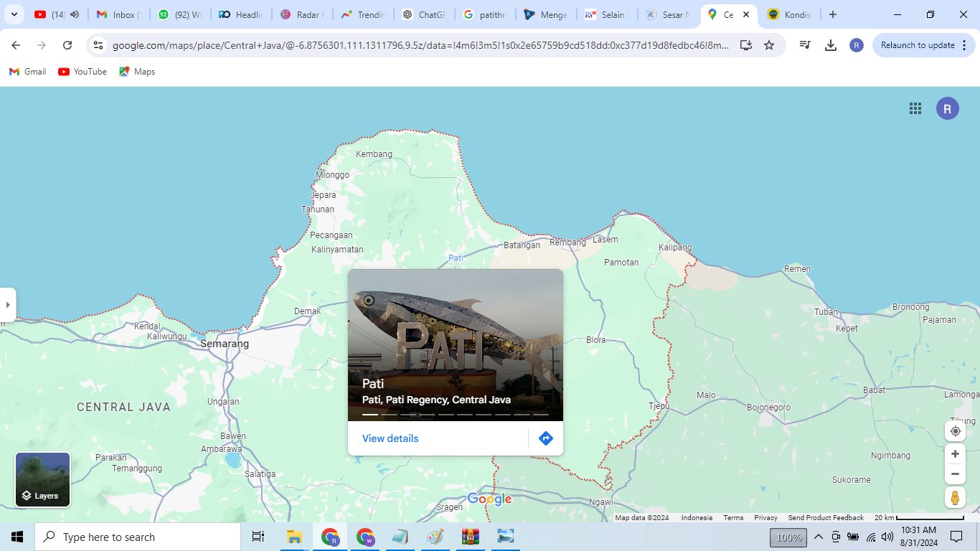Open the tab search dropdown arrow
Image resolution: width=980 pixels, height=551 pixels.
tap(14, 14)
